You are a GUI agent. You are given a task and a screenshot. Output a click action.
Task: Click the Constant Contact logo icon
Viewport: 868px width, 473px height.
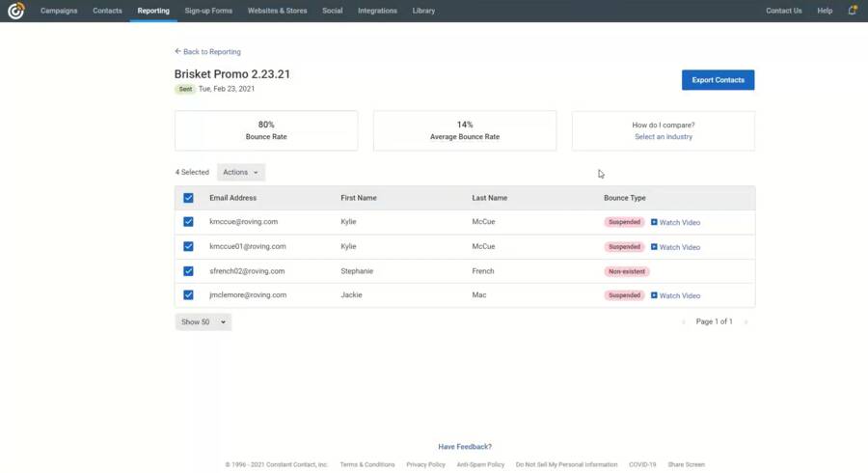(x=16, y=10)
